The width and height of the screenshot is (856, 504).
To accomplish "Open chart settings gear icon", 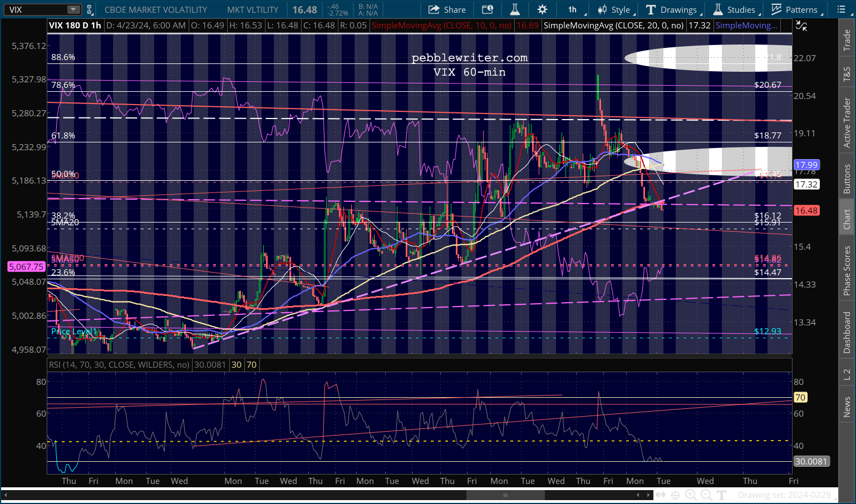I will point(542,9).
